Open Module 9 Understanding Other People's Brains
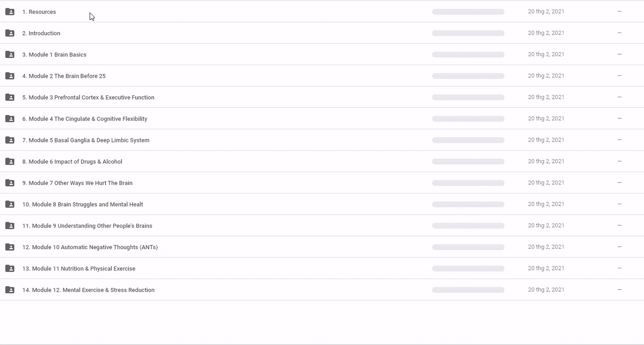Screen dimensions: 644x345 pos(87,226)
